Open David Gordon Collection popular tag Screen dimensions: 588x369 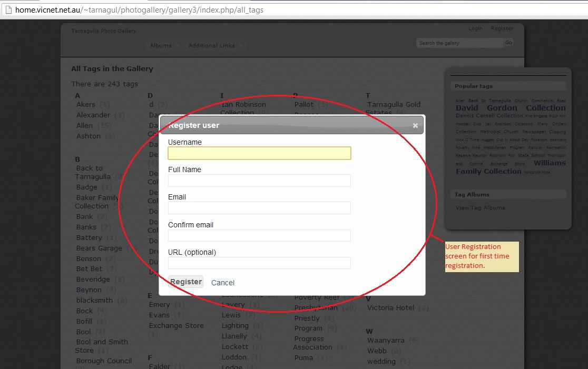coord(511,108)
